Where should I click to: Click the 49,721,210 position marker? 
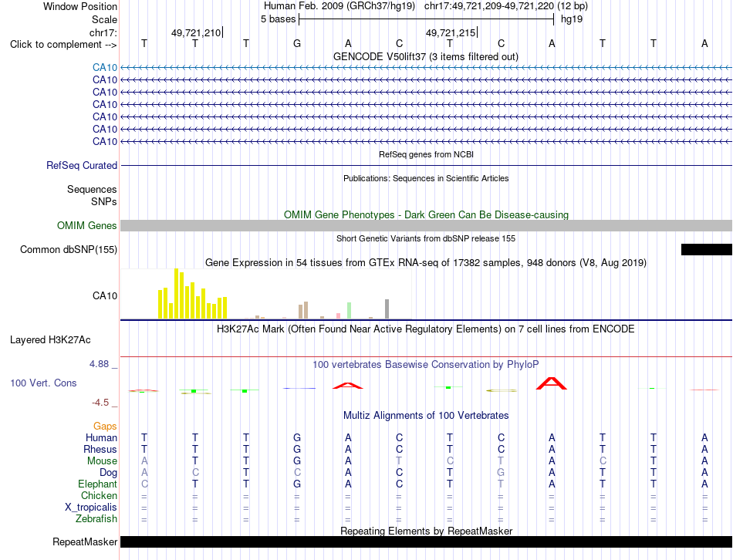(x=196, y=32)
